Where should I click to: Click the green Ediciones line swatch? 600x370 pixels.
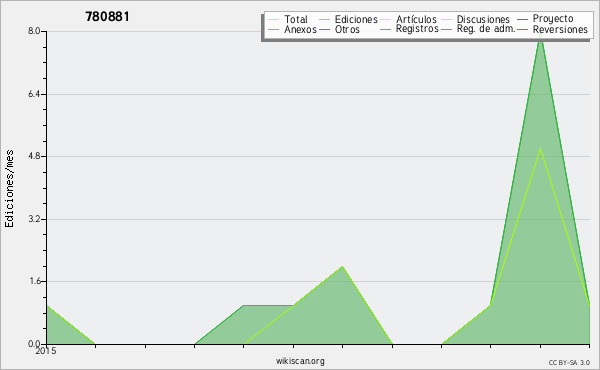[x=324, y=19]
